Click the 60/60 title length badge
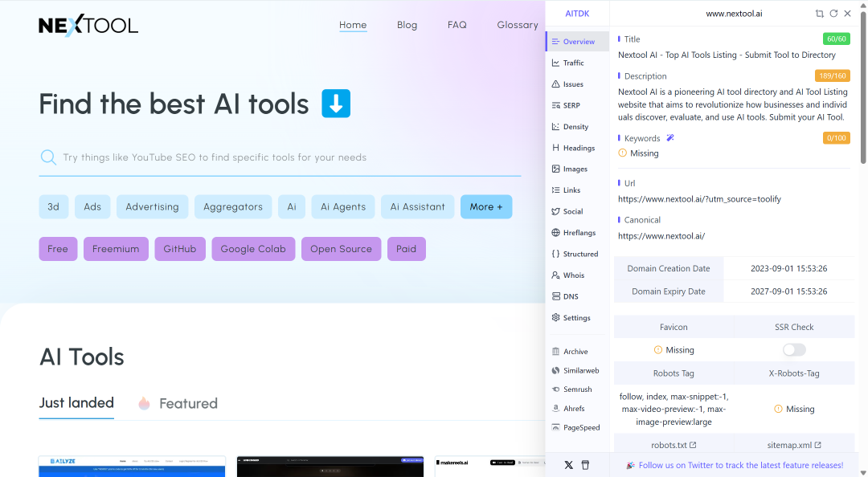Image resolution: width=868 pixels, height=477 pixels. [x=836, y=39]
